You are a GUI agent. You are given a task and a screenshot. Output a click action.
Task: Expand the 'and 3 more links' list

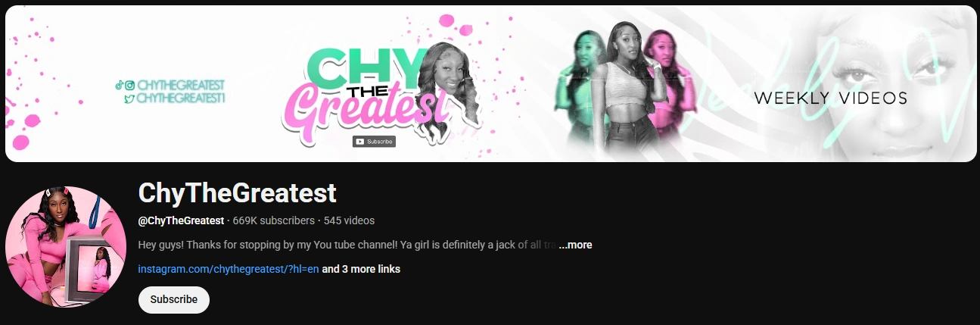click(361, 269)
